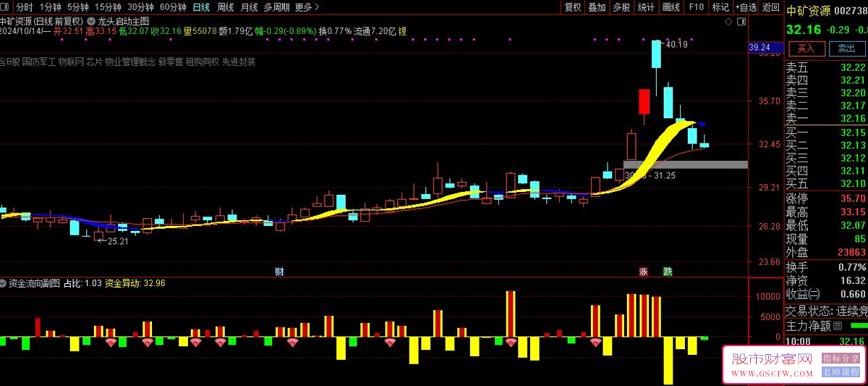This screenshot has width=868, height=386.
Task: Open the 资金流向副图 indicator dropdown arrow
Action: (4, 283)
